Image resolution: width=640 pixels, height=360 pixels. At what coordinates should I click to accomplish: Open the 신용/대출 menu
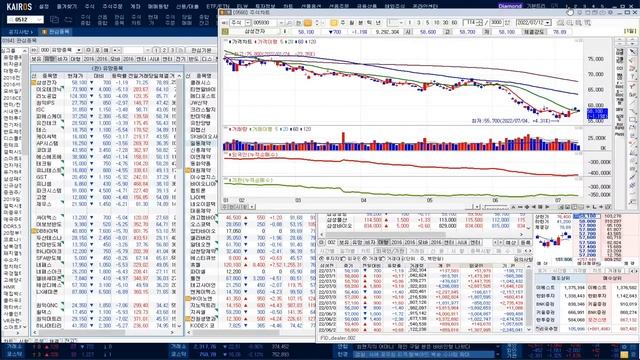click(187, 7)
